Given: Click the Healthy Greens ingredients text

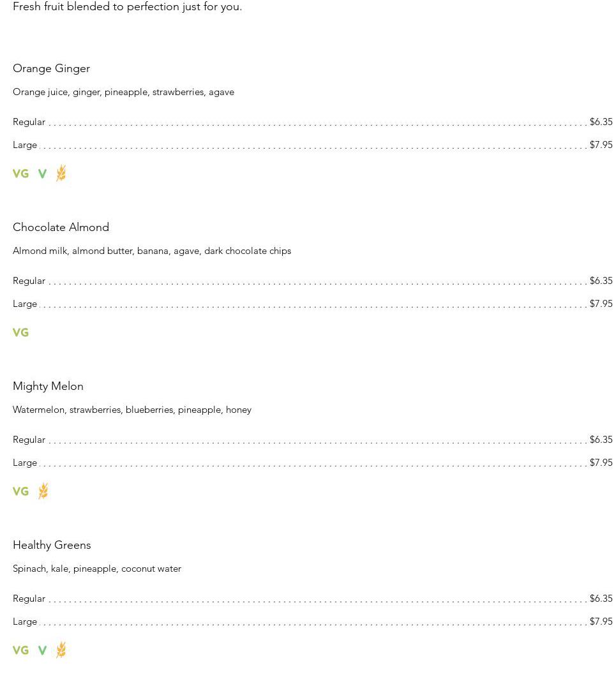Looking at the screenshot, I should 97,569.
